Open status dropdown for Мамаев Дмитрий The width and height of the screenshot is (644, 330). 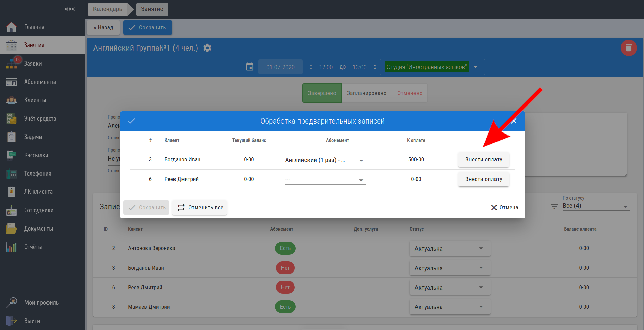coord(450,307)
